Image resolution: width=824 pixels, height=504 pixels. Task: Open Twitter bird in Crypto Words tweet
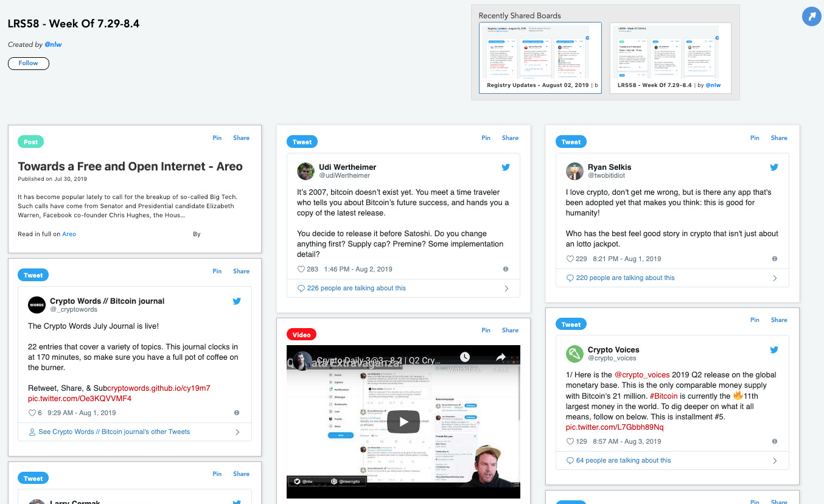(x=237, y=301)
